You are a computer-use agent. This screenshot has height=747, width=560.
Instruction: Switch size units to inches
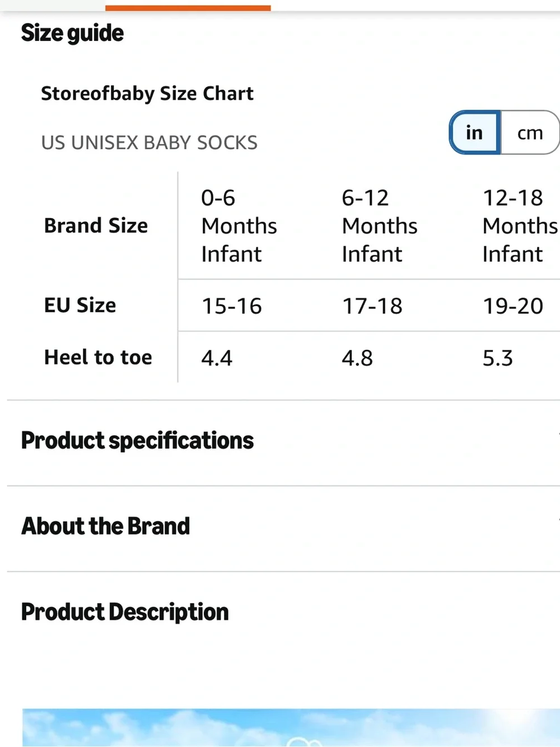tap(474, 132)
